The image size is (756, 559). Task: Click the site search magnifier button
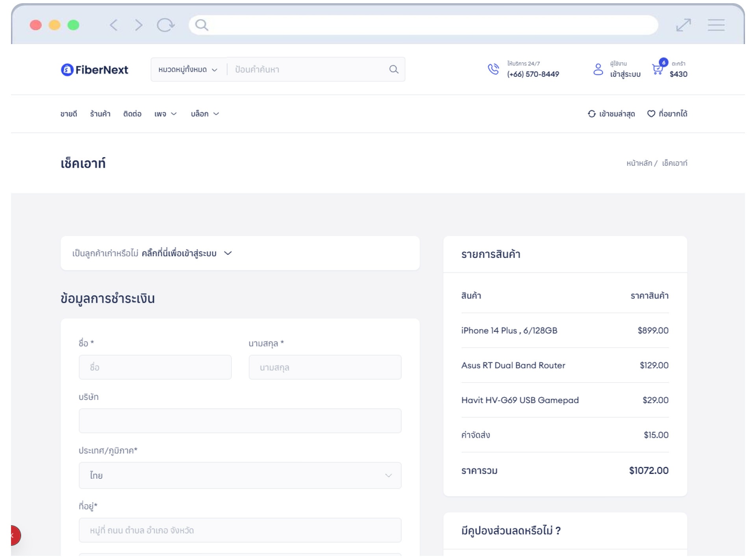coord(394,69)
